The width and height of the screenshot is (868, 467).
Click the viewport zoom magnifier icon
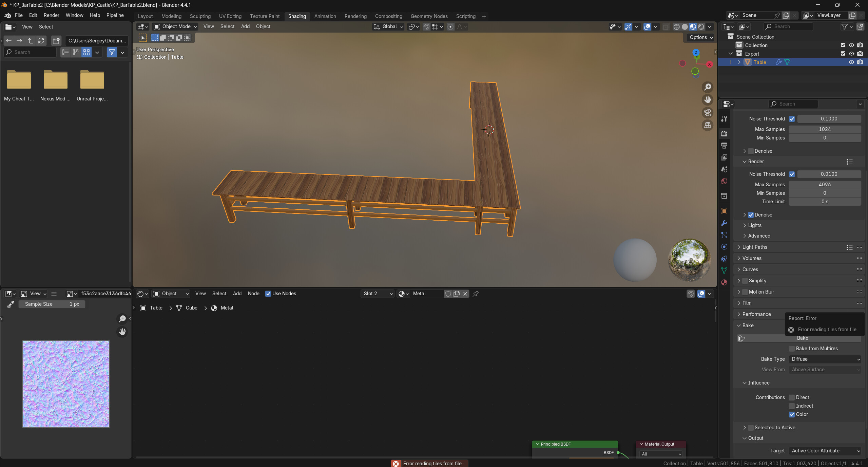tap(708, 87)
